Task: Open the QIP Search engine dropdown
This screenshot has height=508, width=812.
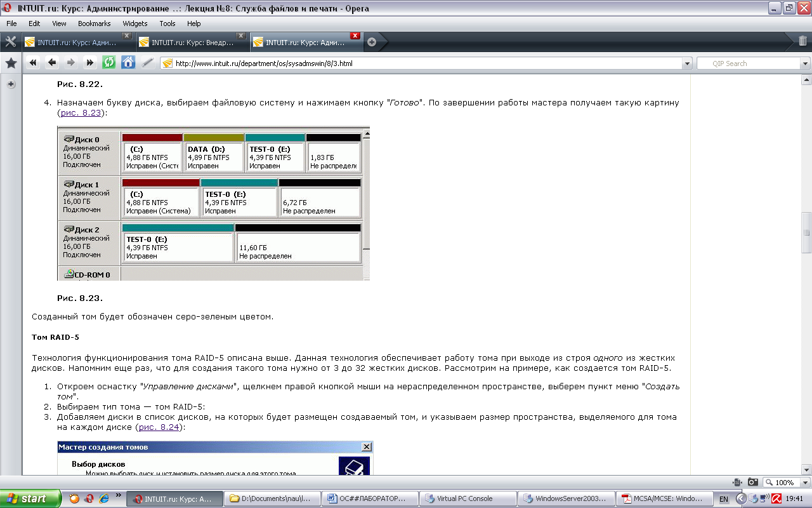Action: coord(805,63)
